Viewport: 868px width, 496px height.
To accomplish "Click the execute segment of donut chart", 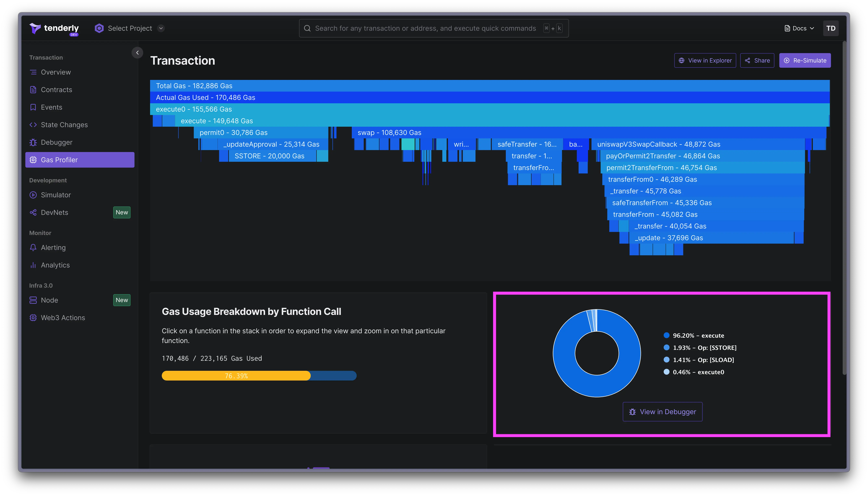I will [x=597, y=386].
